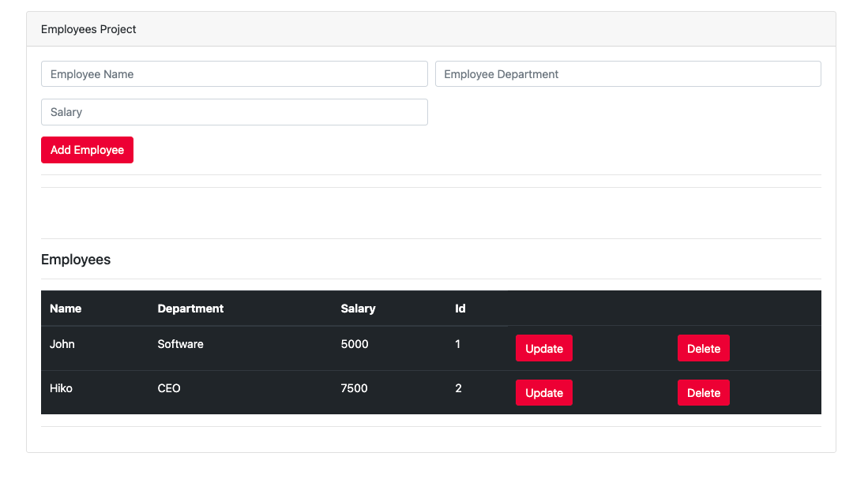Click the Software department cell
Viewport: 868px width, 479px height.
click(x=179, y=344)
